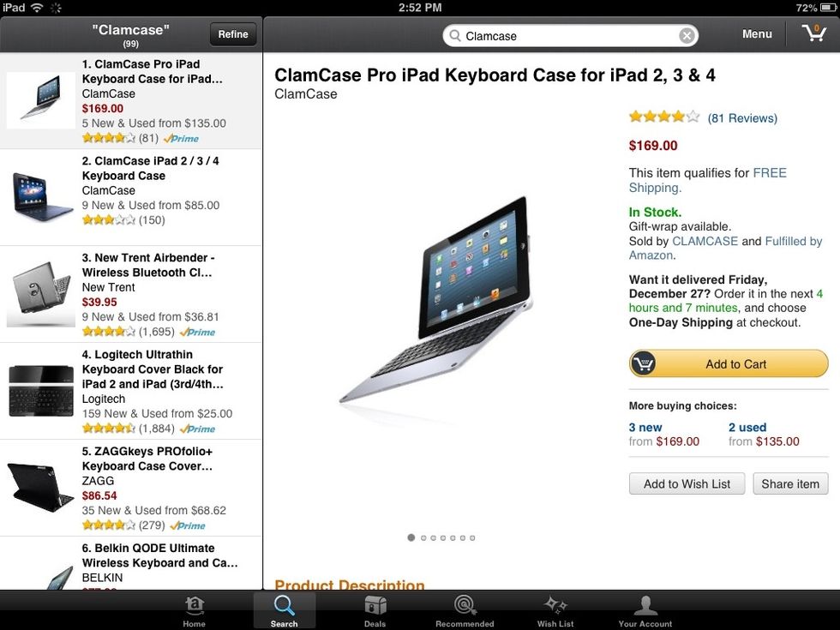Open the 81 Reviews link
840x630 pixels.
point(742,118)
